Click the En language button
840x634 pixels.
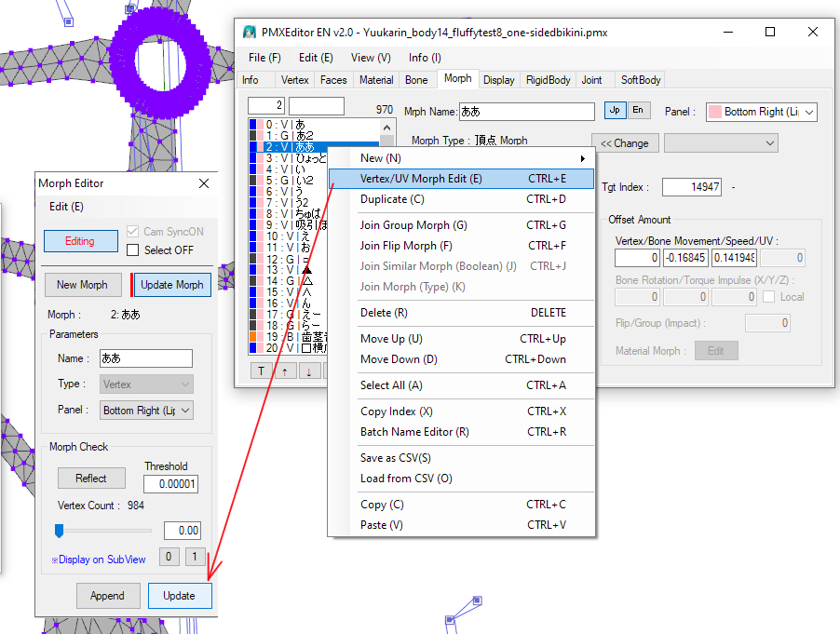coord(638,111)
